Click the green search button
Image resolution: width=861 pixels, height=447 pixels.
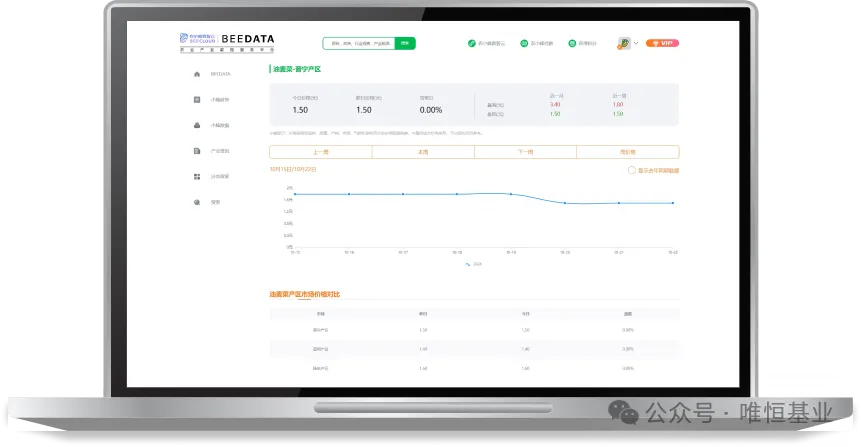(x=405, y=43)
